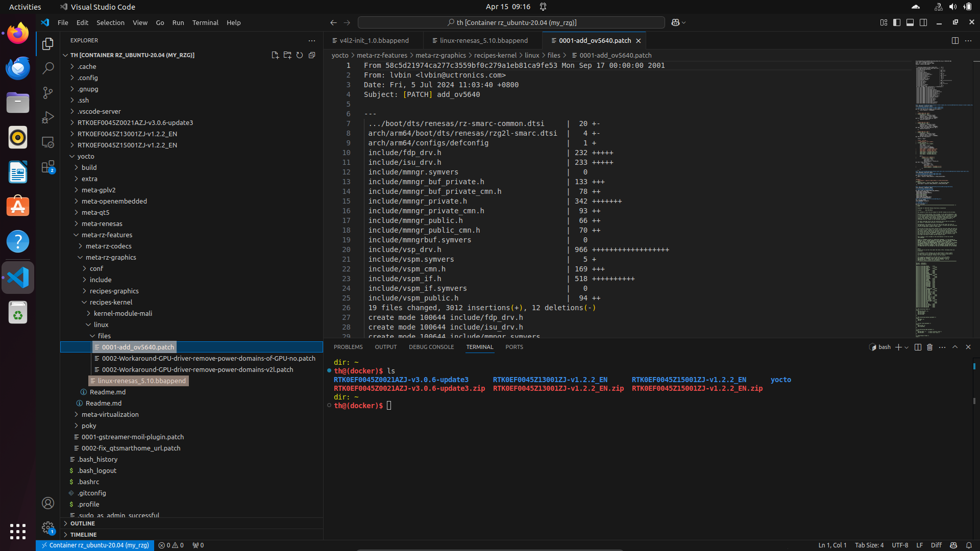The image size is (980, 551).
Task: Change Tab Size: 4 indentation setting
Action: [x=869, y=545]
